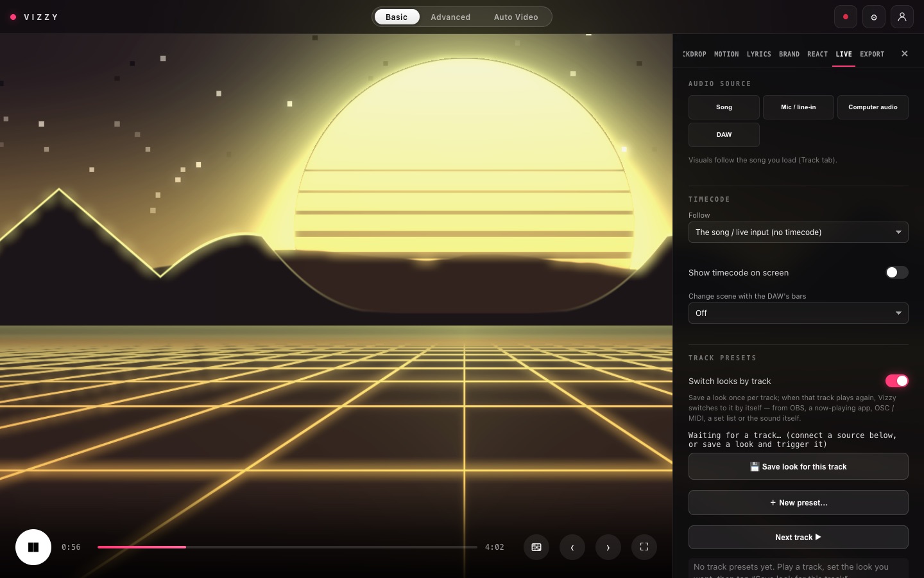Click the 'Waiting for a track…' status text
Viewport: 924px width, 578px height.
point(792,440)
